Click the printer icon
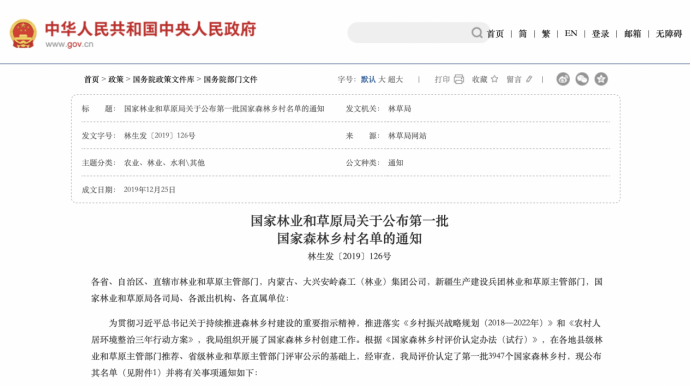The image size is (691, 386). [459, 79]
